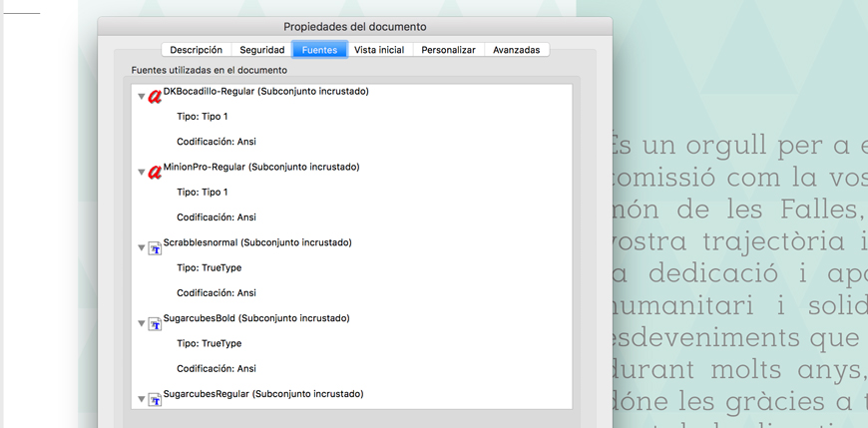Click the DKBocadillo-Regular Type 1 font icon

(155, 97)
